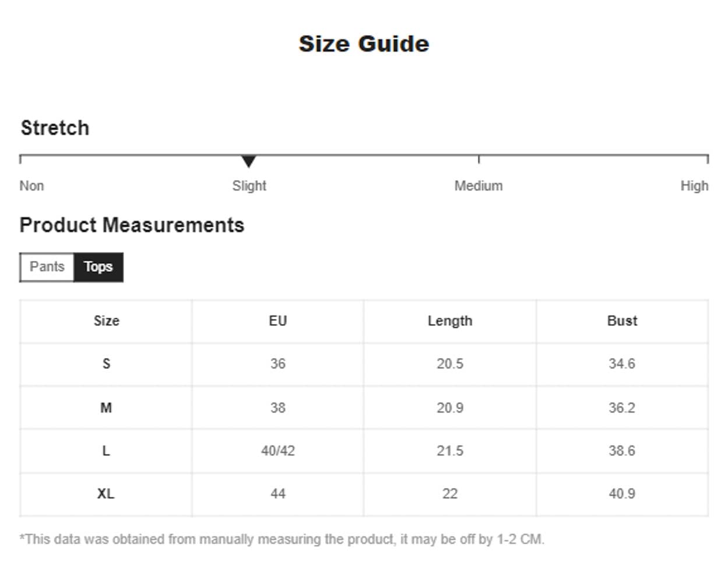Image resolution: width=728 pixels, height=583 pixels.
Task: Select the L size row label
Action: (x=106, y=451)
